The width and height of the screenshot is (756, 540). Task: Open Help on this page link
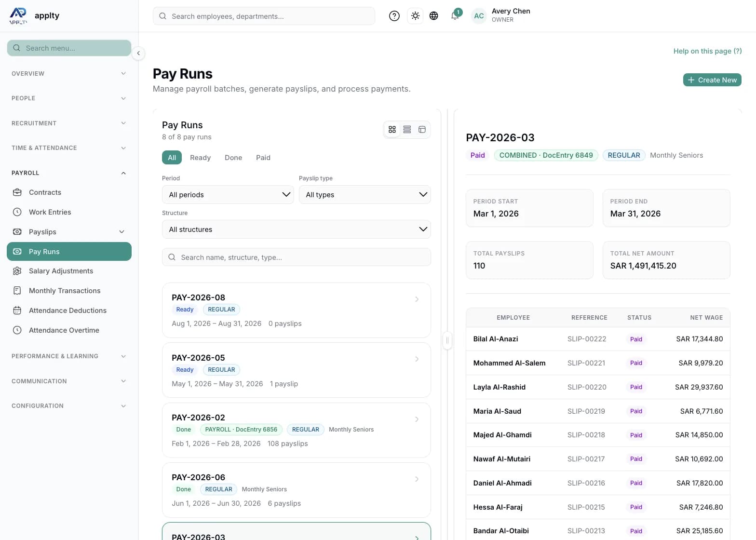707,51
